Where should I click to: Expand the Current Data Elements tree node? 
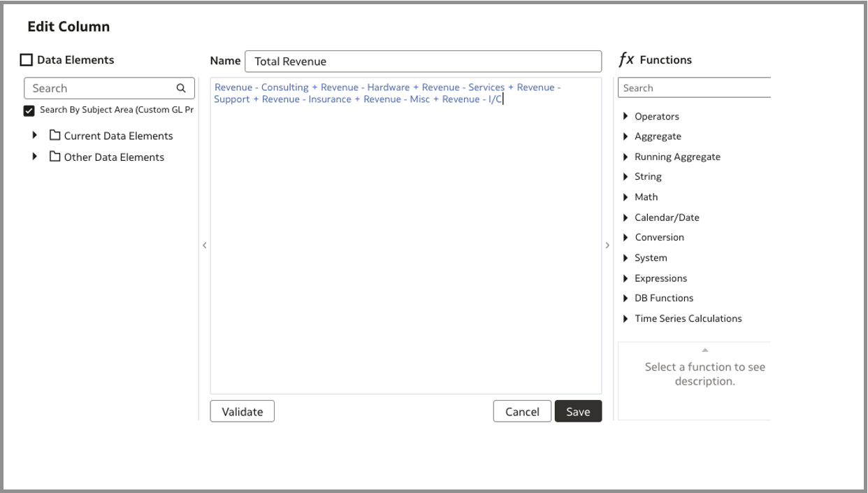pyautogui.click(x=34, y=136)
